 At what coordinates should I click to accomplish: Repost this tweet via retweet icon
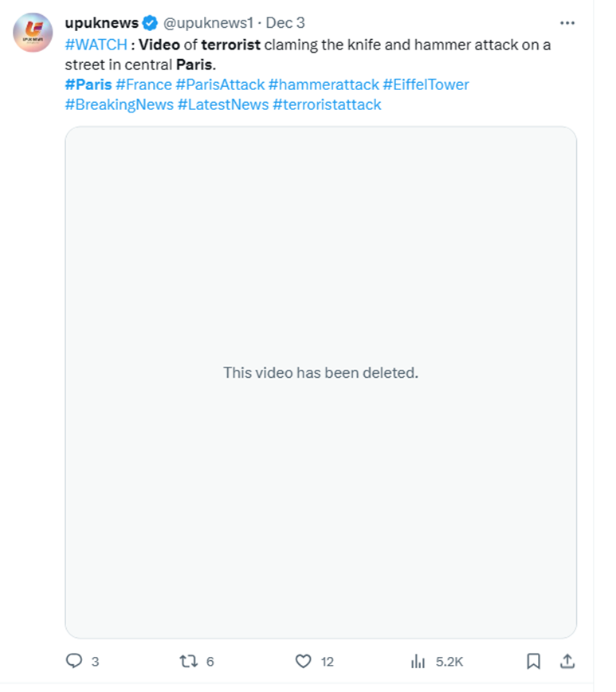pyautogui.click(x=188, y=661)
